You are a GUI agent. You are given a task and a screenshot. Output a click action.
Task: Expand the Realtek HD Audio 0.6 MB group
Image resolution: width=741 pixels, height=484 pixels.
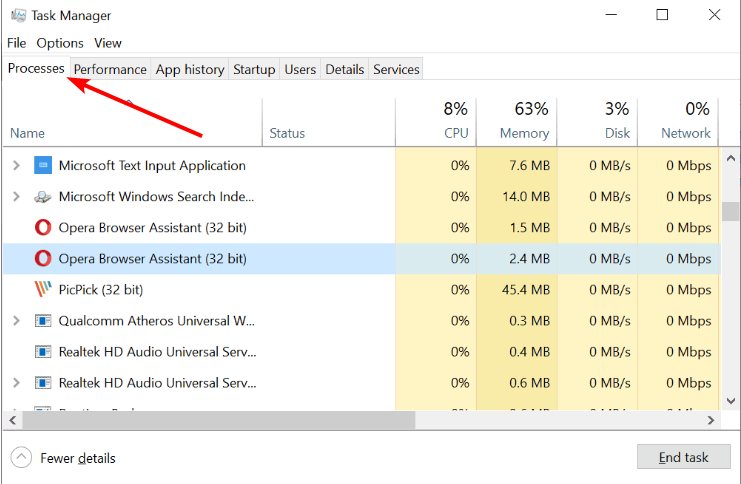tap(17, 383)
